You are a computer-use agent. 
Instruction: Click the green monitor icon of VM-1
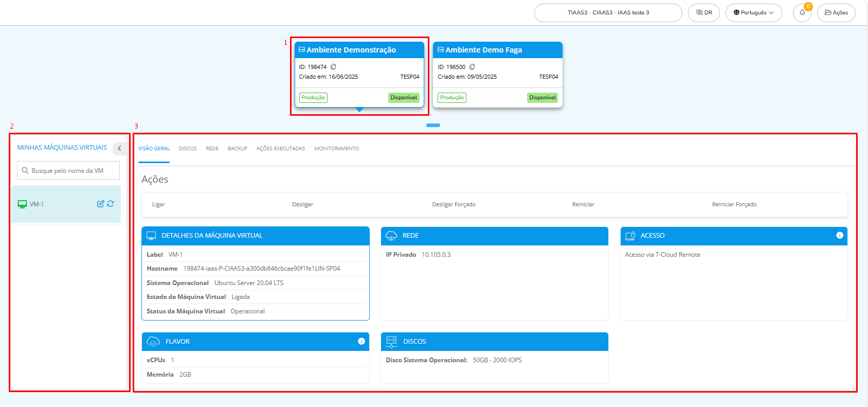click(x=22, y=204)
